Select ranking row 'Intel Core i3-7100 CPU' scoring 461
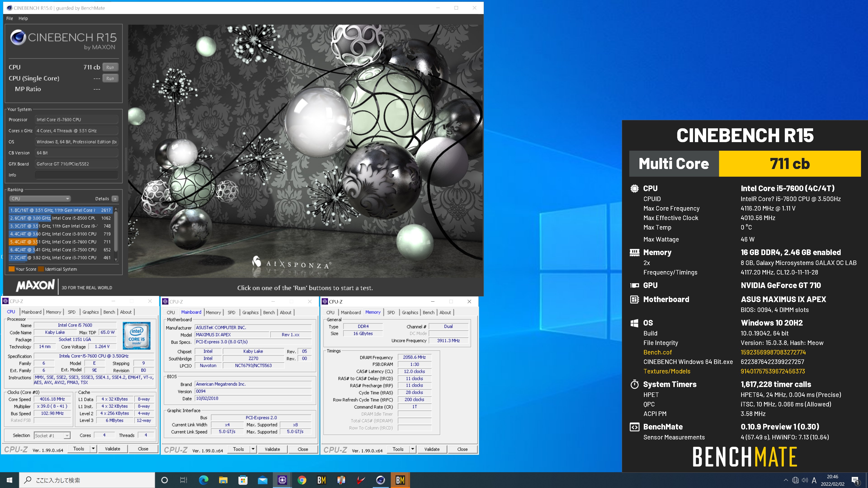Screen dimensions: 868x488 [61, 258]
